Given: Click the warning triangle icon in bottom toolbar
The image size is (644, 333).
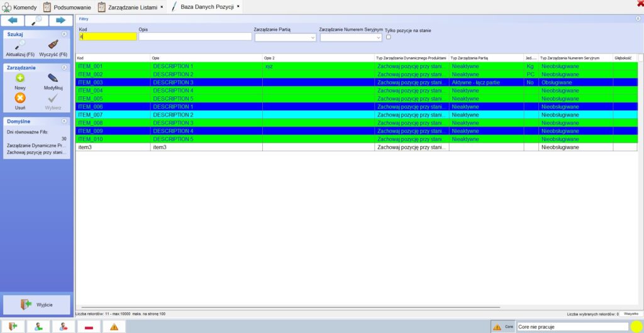Looking at the screenshot, I should (114, 327).
